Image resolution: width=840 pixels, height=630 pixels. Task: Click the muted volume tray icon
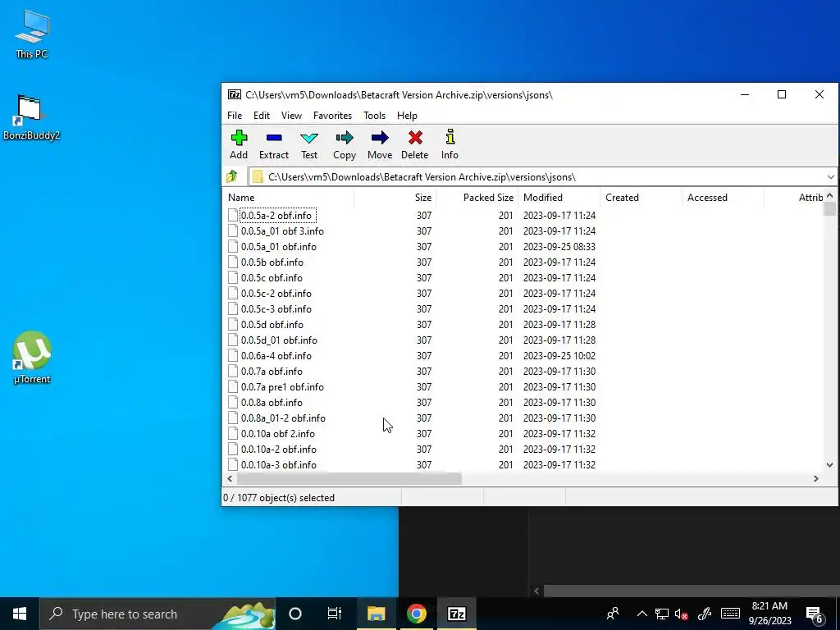click(682, 614)
